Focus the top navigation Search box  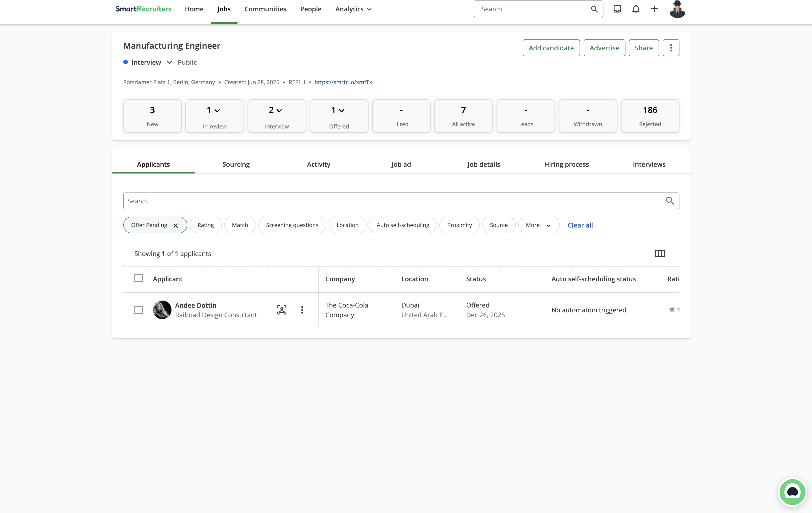[538, 9]
